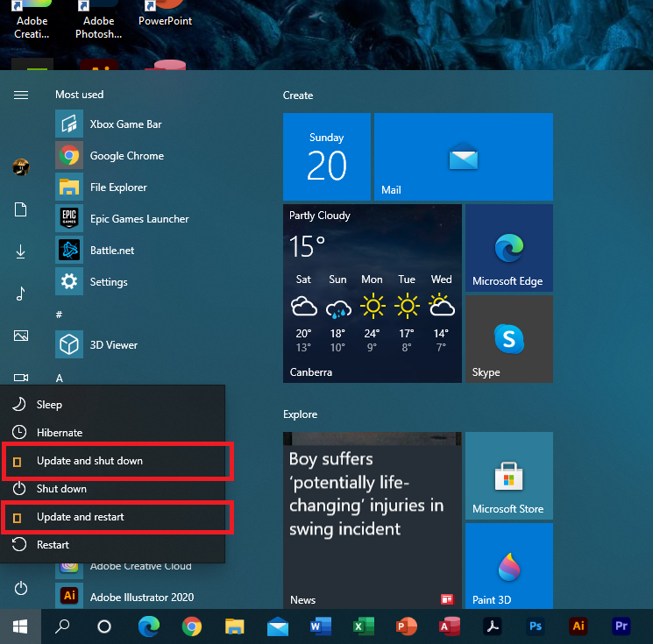Click the Explore group heading
653x644 pixels.
[300, 414]
